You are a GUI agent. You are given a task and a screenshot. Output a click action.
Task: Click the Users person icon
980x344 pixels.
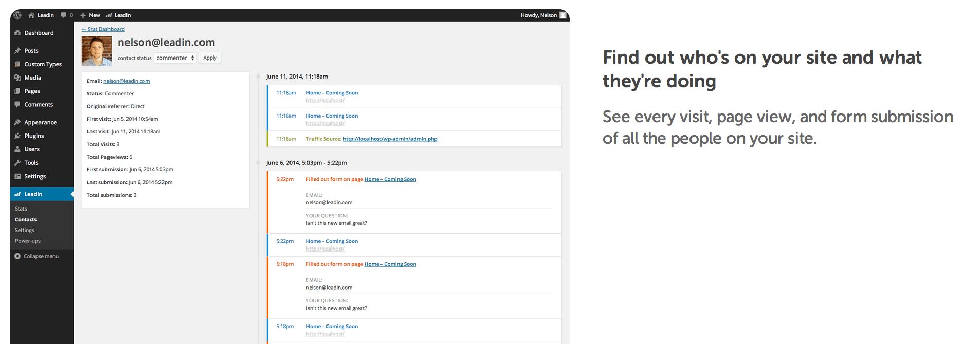click(17, 149)
